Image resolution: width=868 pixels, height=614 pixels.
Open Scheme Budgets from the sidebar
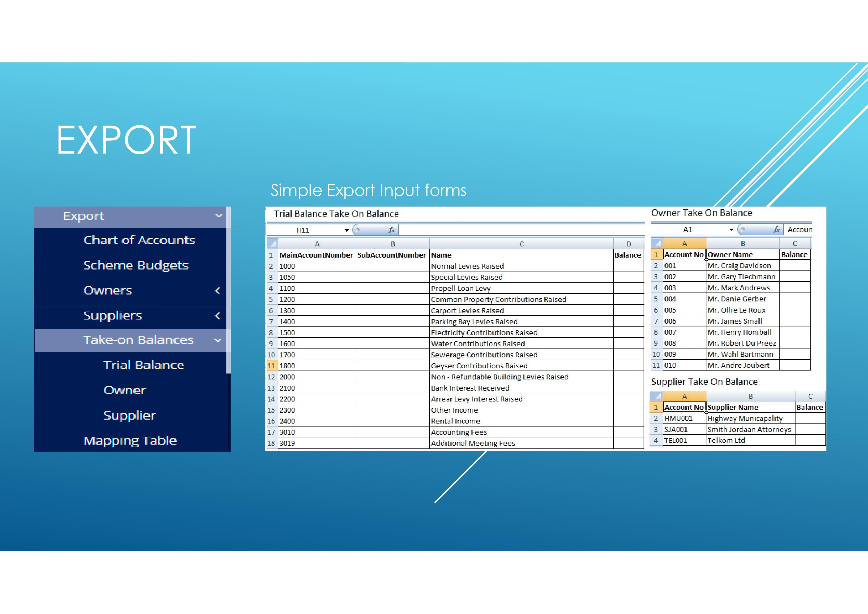point(135,265)
